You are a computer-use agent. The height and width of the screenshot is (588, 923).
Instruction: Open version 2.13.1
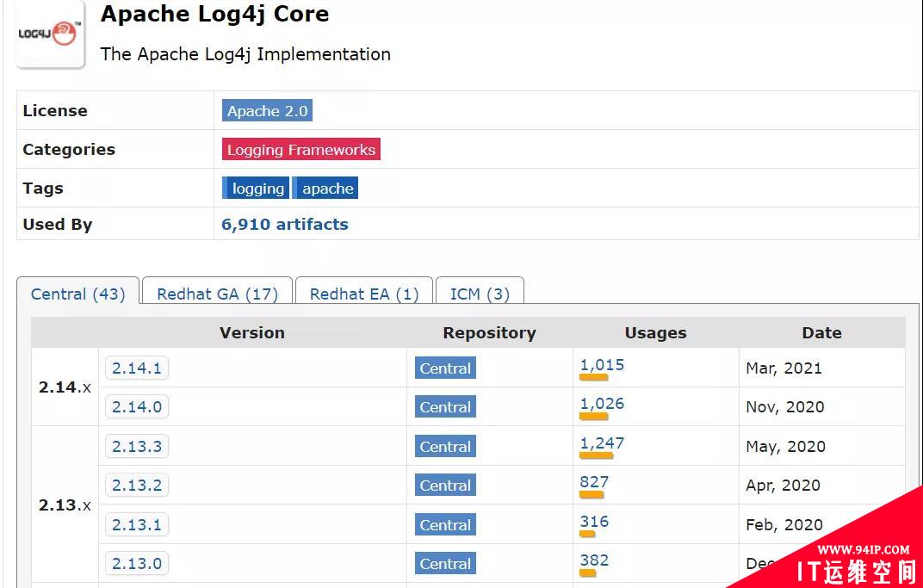[x=137, y=524]
